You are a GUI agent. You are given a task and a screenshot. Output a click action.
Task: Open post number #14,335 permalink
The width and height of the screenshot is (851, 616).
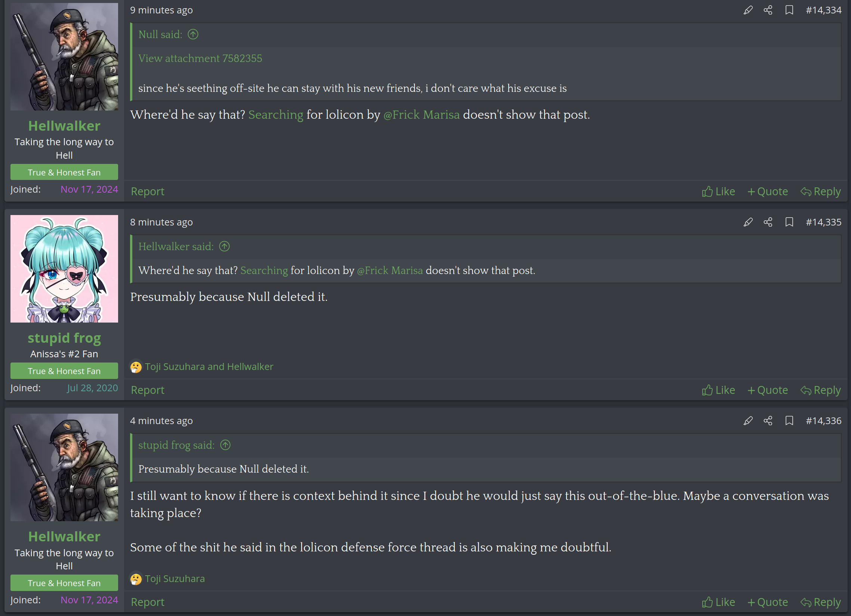[x=823, y=222]
